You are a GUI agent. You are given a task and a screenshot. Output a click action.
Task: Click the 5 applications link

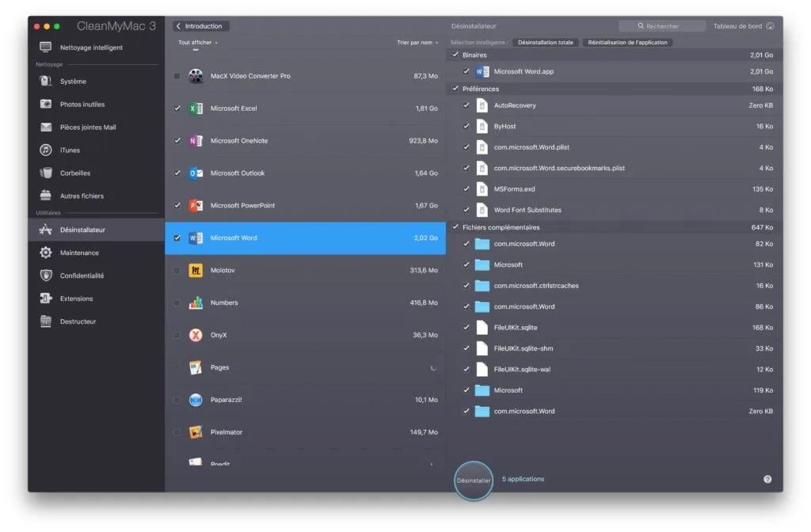point(523,479)
